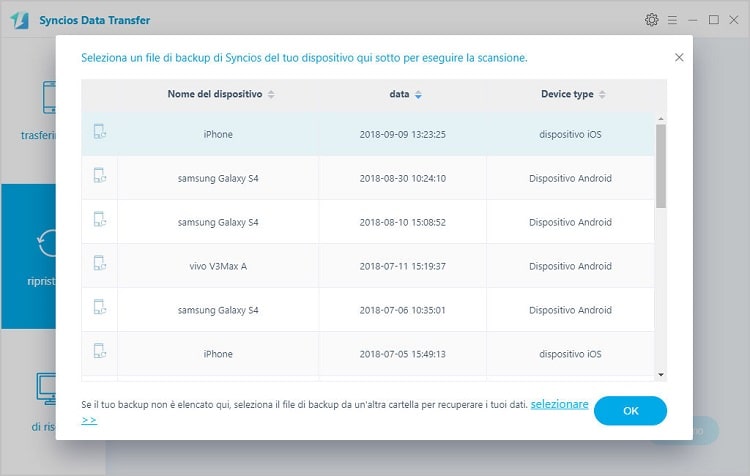The width and height of the screenshot is (750, 476).
Task: Click device icon of vivo V3Max A row
Action: pyautogui.click(x=99, y=263)
